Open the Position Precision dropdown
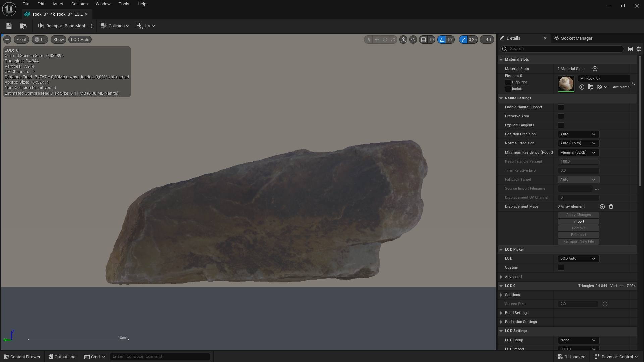 (x=578, y=134)
